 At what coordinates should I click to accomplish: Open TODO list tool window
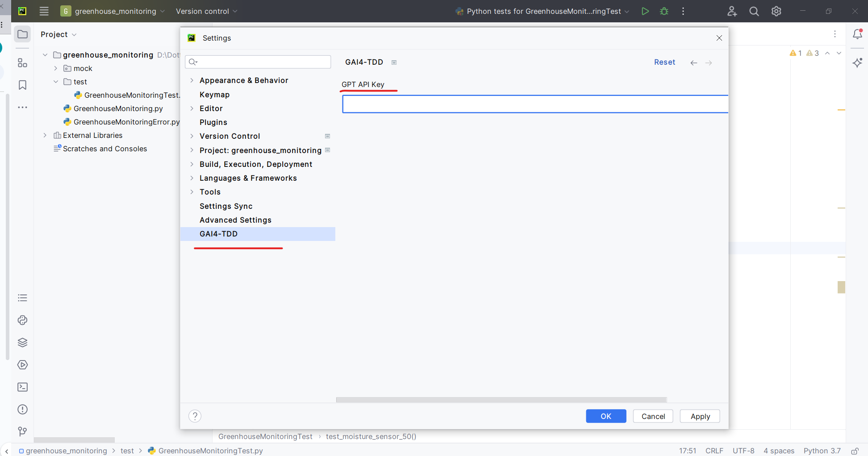(x=22, y=298)
